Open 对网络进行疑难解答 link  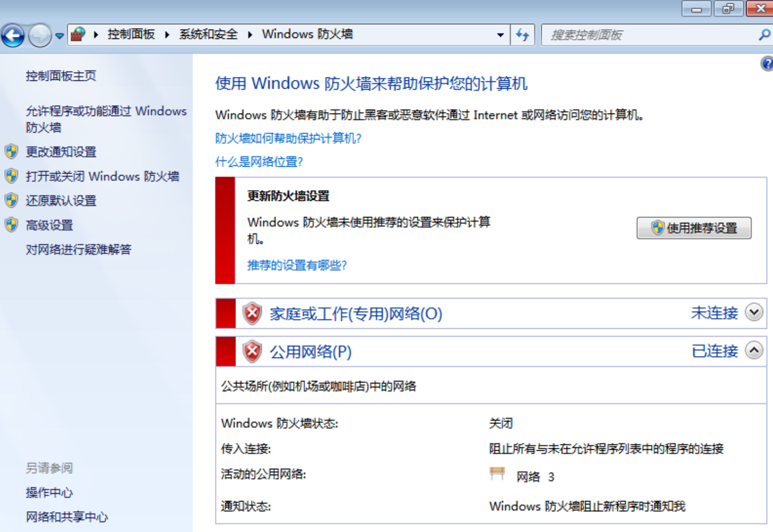tap(79, 250)
